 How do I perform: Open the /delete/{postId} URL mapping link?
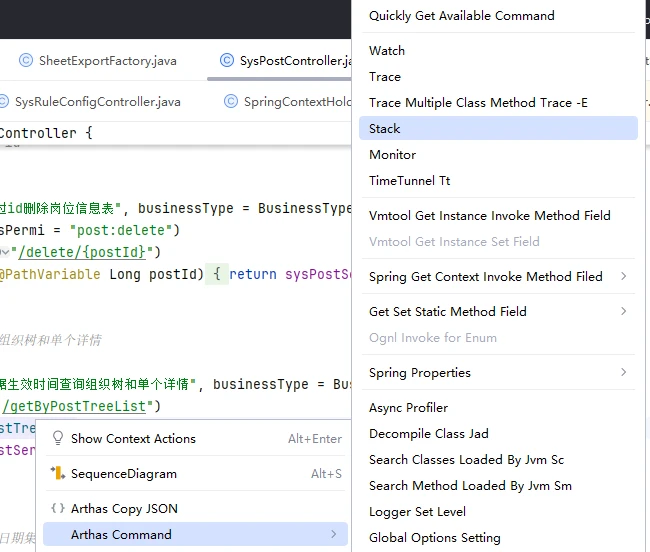coord(82,252)
